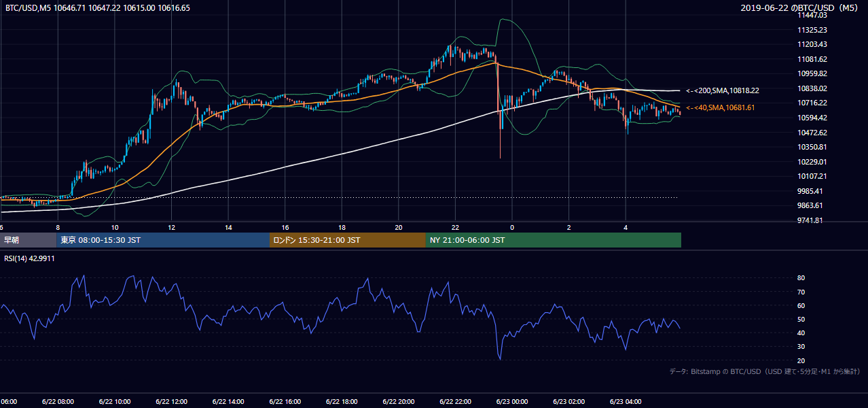Click RSI axis level 20

pos(801,360)
